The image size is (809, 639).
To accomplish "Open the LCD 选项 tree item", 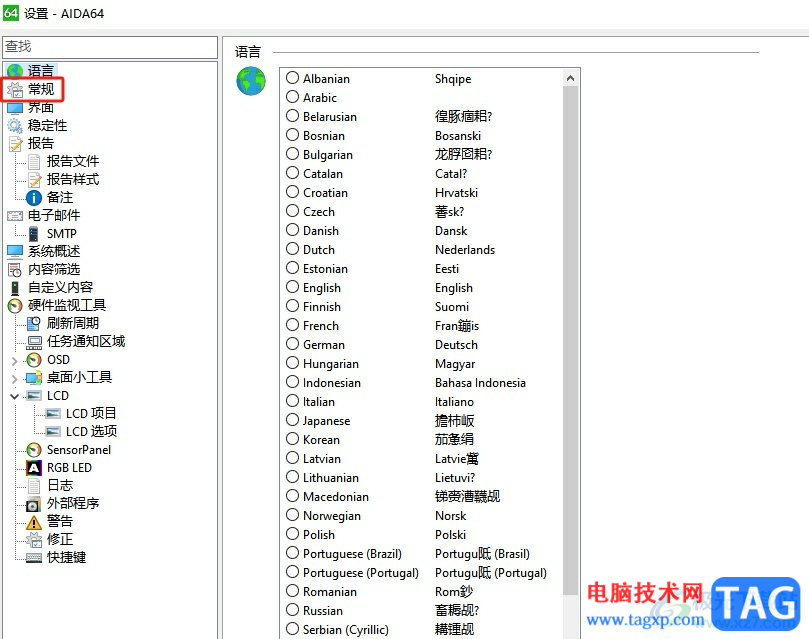I will click(x=91, y=432).
